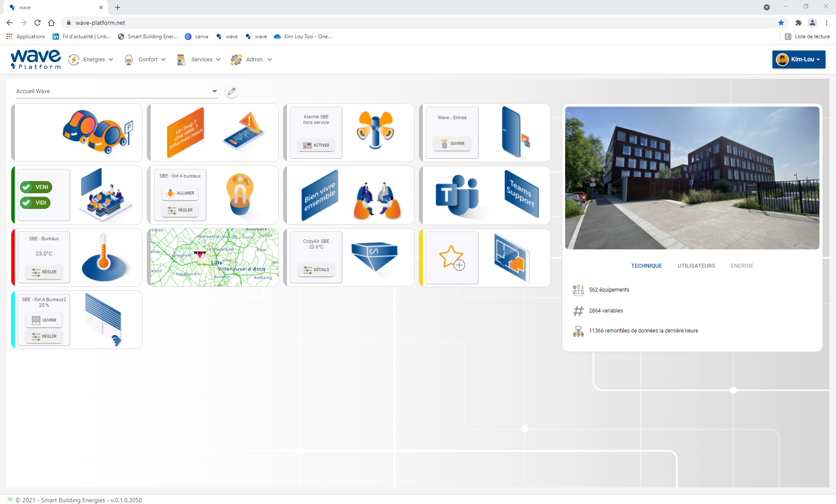Toggle the bookmark star in the address bar

tap(781, 23)
